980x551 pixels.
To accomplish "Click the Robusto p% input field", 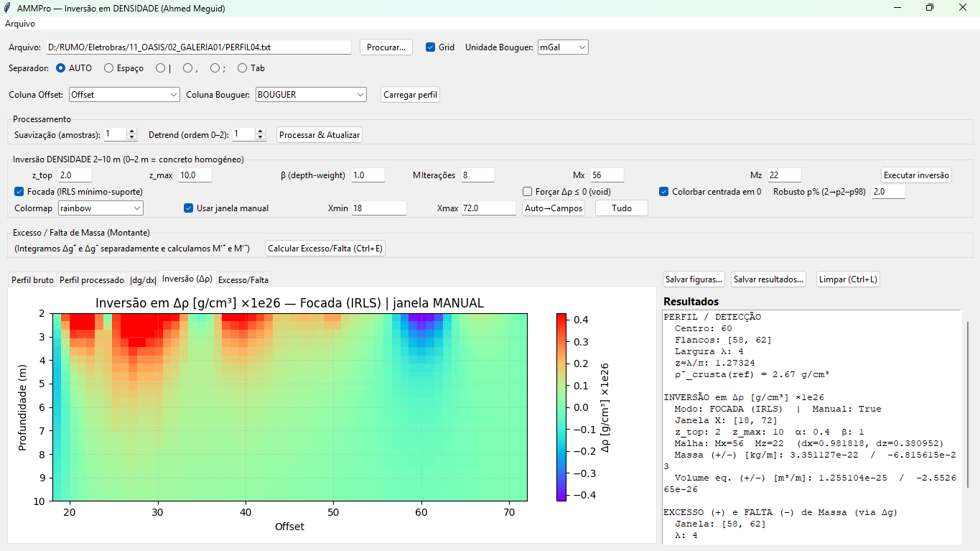I will (x=889, y=192).
